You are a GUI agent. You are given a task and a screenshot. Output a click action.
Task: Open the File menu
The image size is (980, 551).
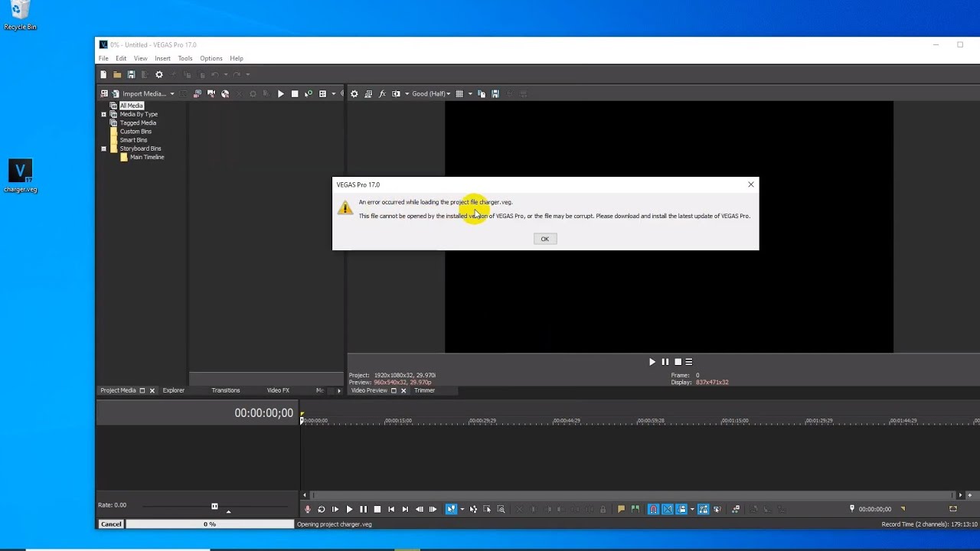(x=103, y=58)
